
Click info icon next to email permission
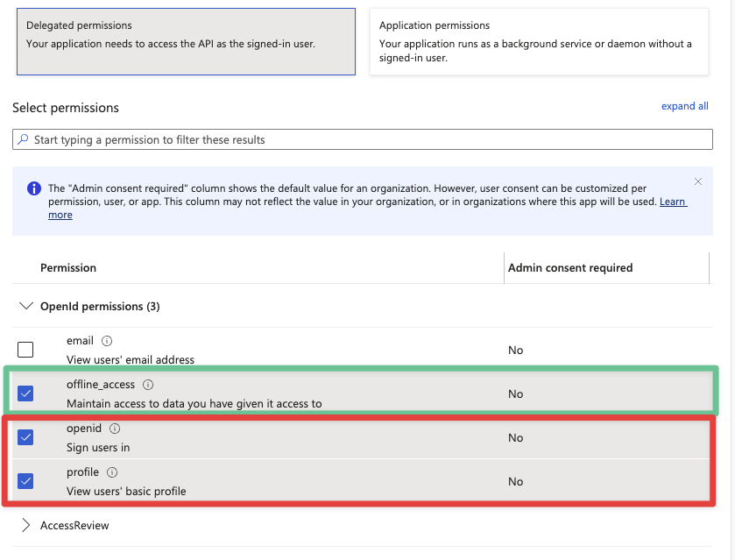point(107,341)
